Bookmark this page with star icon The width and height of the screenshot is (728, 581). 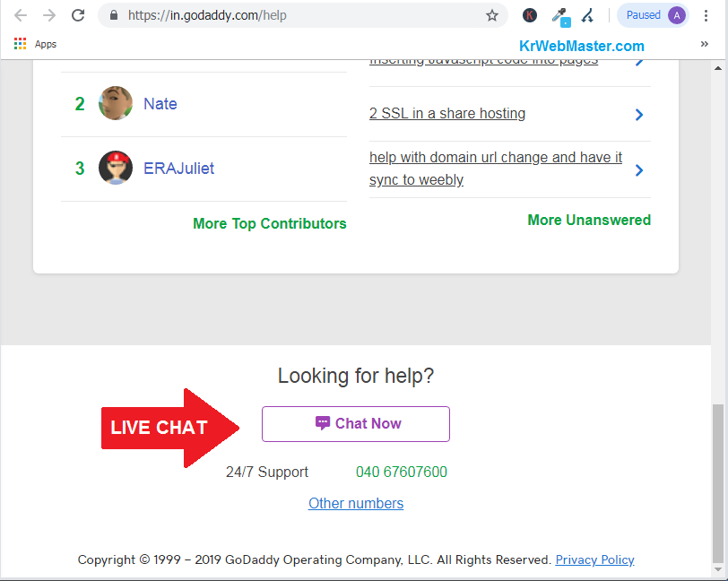[x=491, y=15]
